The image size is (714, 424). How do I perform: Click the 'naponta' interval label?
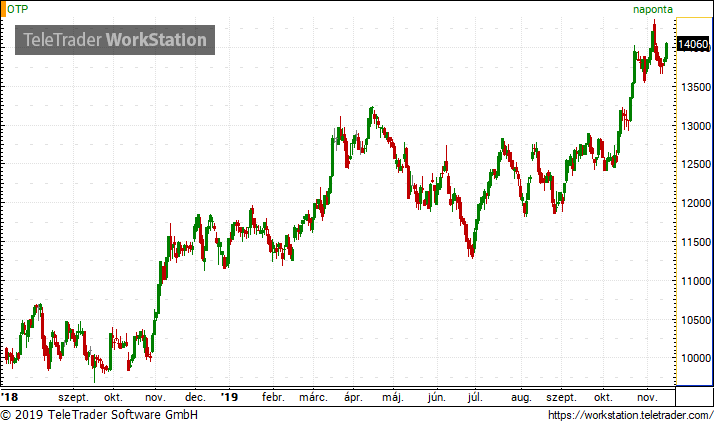coord(653,10)
